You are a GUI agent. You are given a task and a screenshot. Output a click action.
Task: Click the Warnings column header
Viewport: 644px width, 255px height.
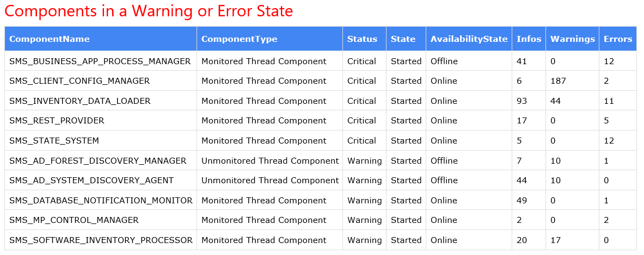coord(572,39)
